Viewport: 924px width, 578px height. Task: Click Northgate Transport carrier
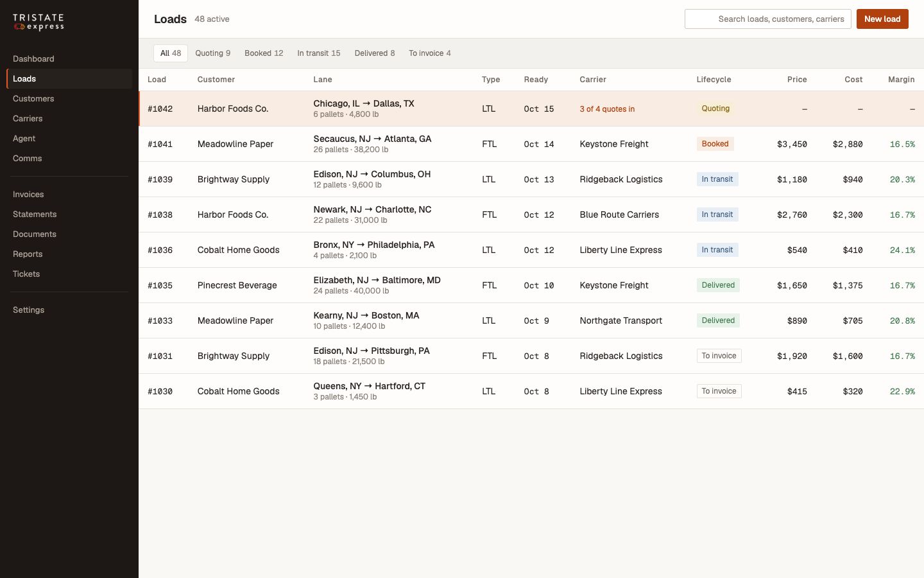coord(620,320)
